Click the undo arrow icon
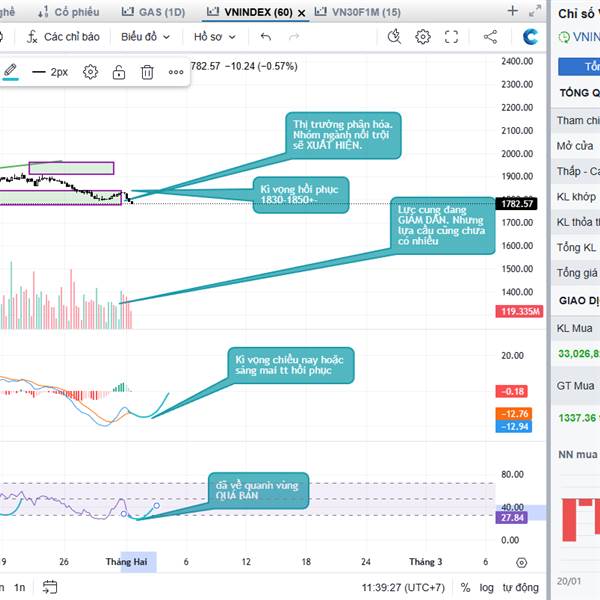The height and width of the screenshot is (600, 600). tap(266, 37)
